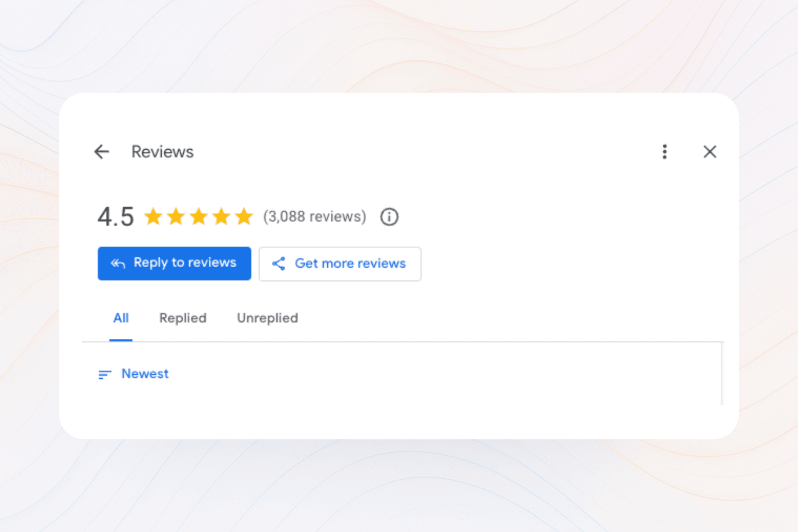Select the All reviews tab
Screen dimensions: 798x532
(x=121, y=318)
